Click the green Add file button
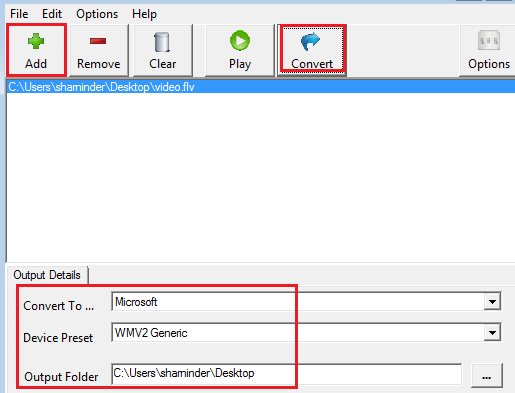The width and height of the screenshot is (515, 393). coord(36,50)
